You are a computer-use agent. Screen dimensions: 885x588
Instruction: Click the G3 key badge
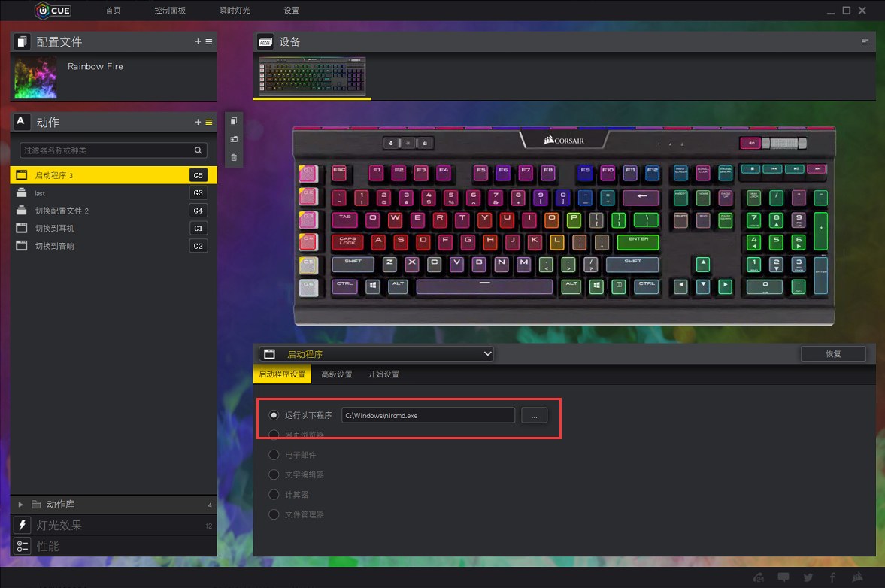tap(198, 193)
